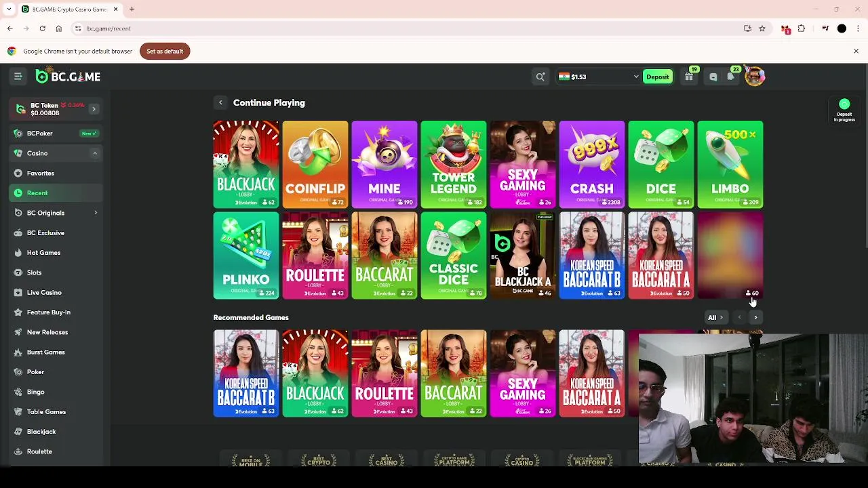868x488 pixels.
Task: Open the chat bubble icon
Action: 713,77
